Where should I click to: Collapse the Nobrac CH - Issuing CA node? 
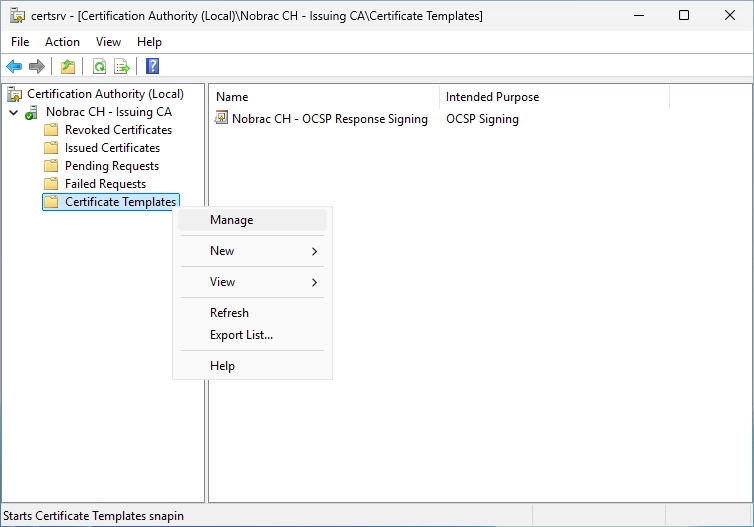coord(14,113)
